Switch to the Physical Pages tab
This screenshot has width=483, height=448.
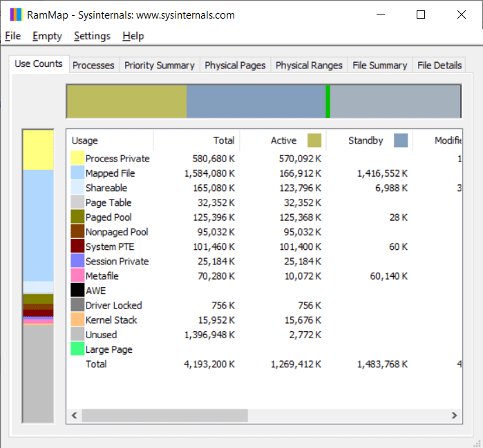click(235, 65)
